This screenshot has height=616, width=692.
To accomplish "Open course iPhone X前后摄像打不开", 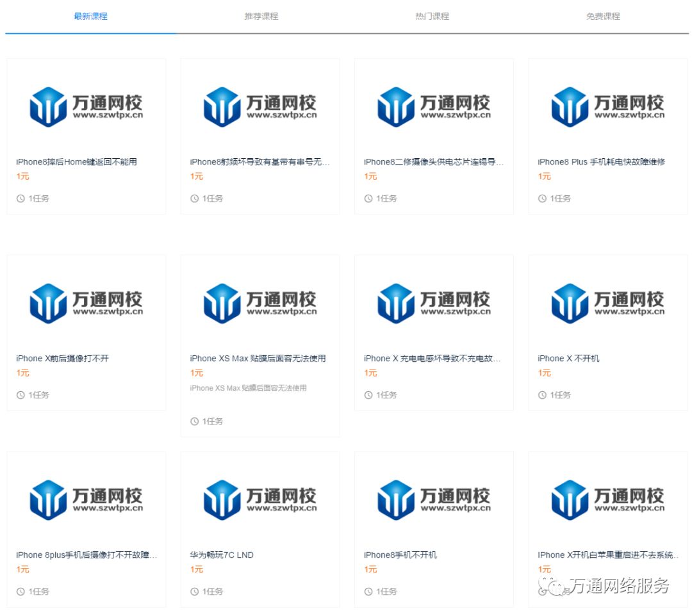I will (62, 359).
